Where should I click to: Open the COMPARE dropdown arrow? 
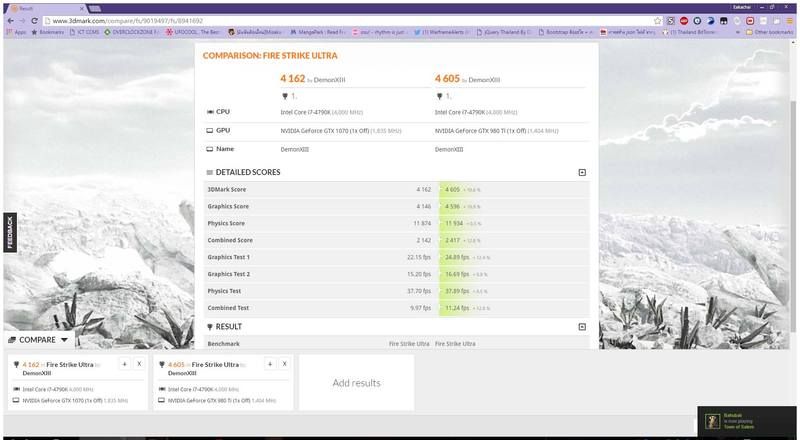pyautogui.click(x=64, y=340)
